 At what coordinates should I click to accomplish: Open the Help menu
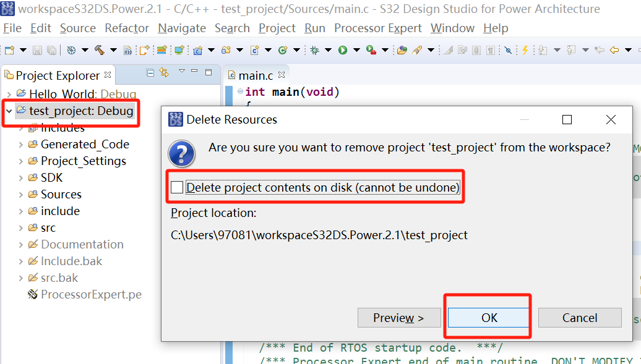click(x=496, y=28)
